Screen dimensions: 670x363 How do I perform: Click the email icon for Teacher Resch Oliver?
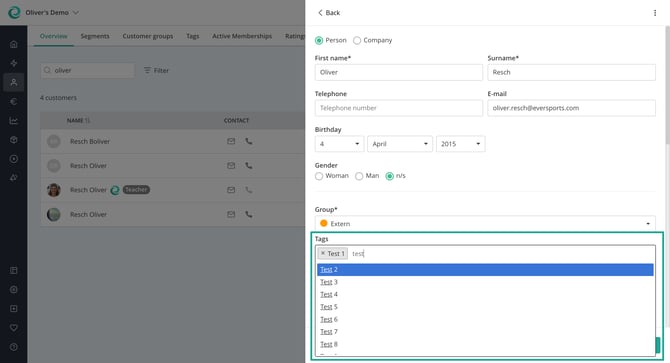pyautogui.click(x=231, y=190)
